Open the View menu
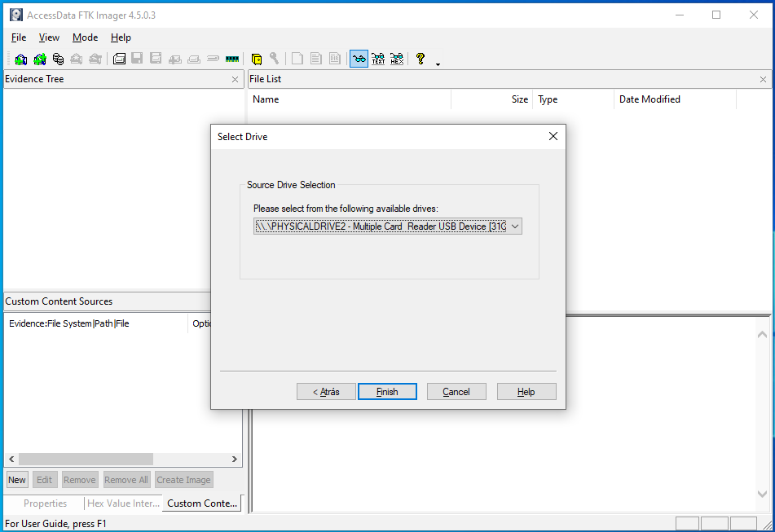This screenshot has height=532, width=775. pos(49,37)
